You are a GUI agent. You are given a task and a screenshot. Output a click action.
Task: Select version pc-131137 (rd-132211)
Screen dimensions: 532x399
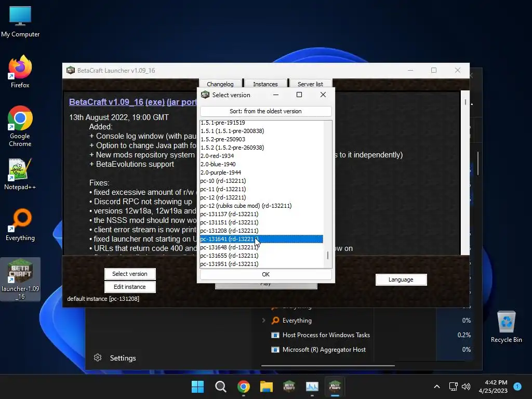tap(261, 214)
